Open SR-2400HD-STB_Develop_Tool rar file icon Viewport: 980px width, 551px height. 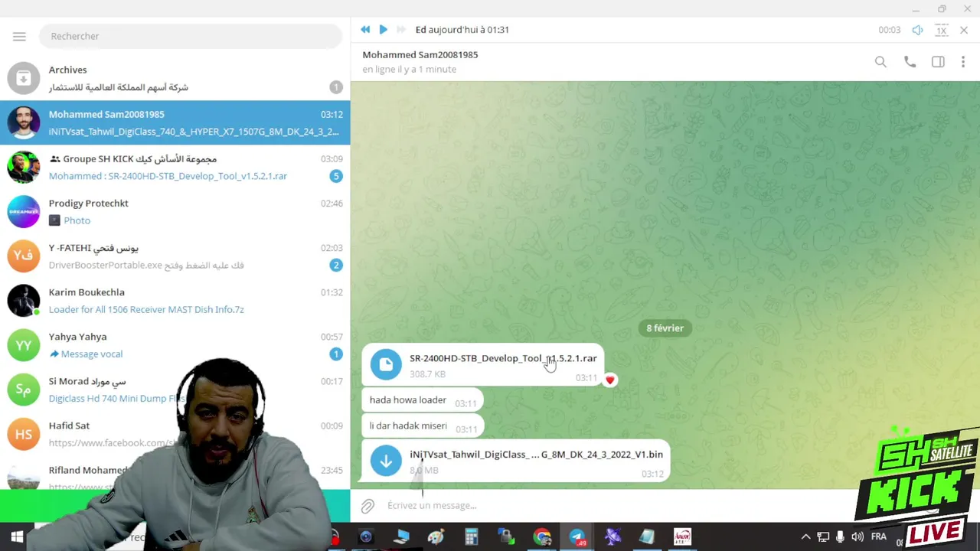[386, 364]
